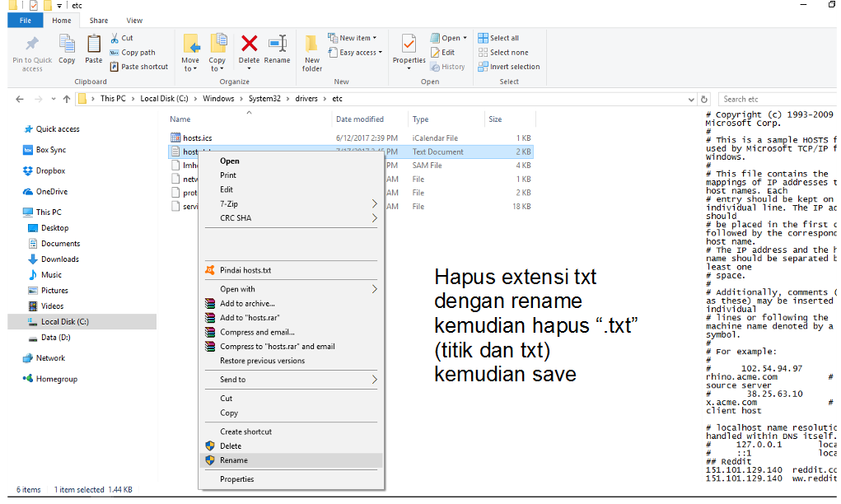Image resolution: width=841 pixels, height=504 pixels.
Task: Go up one level to drivers folder
Action: (66, 98)
